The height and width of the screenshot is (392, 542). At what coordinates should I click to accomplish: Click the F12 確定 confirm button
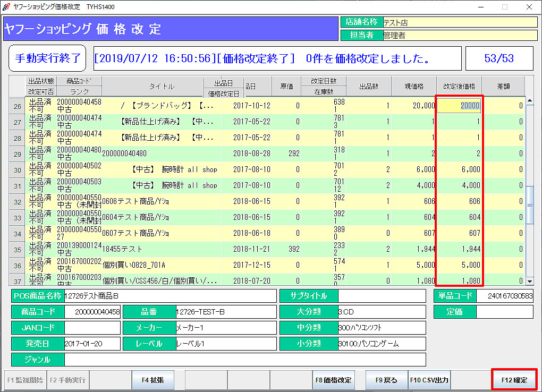point(514,380)
